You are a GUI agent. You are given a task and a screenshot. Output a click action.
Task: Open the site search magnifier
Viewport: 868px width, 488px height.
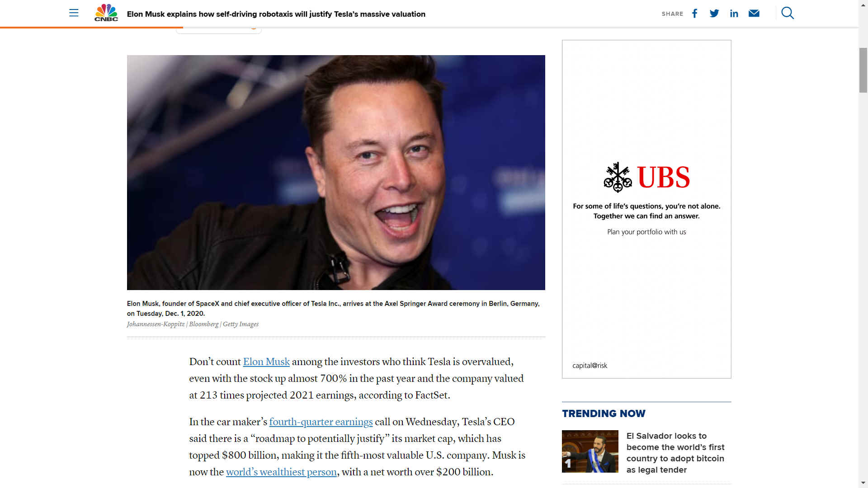(x=788, y=13)
